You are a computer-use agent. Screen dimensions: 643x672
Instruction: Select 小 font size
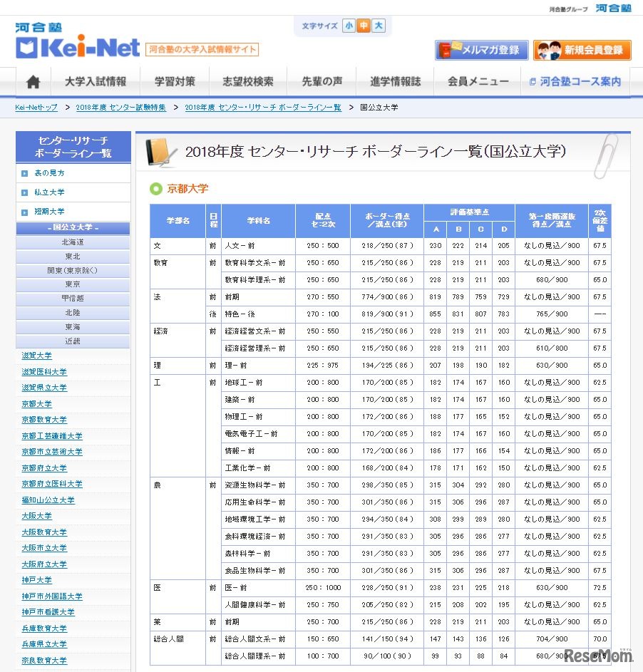(x=349, y=25)
